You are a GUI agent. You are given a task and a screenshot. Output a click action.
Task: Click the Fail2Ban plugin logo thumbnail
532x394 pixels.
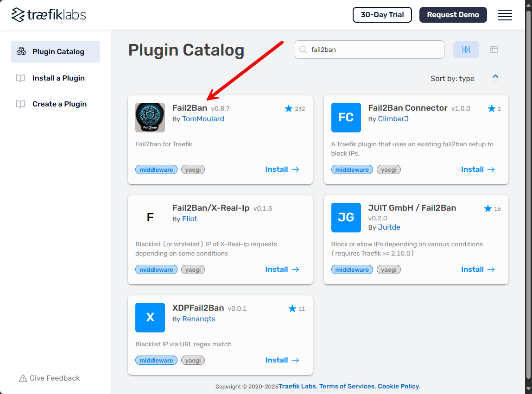point(150,118)
